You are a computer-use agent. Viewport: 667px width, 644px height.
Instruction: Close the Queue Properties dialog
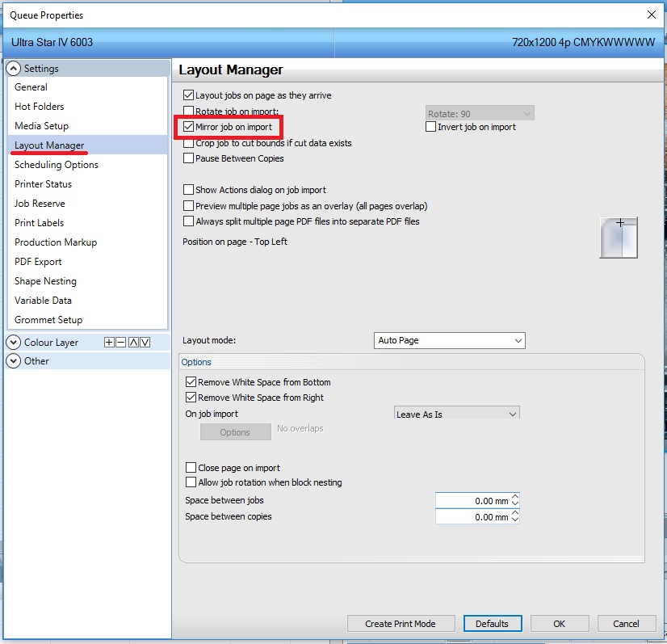[x=652, y=15]
